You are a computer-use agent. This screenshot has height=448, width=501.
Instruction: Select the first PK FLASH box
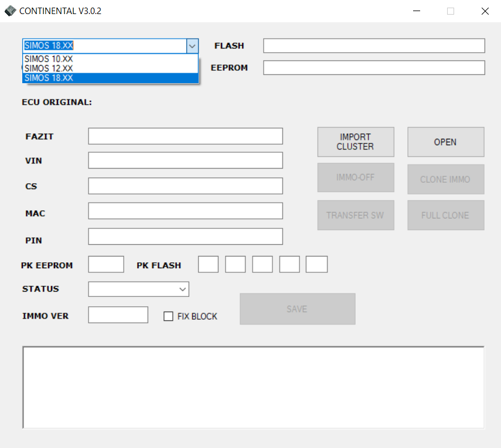pyautogui.click(x=208, y=265)
